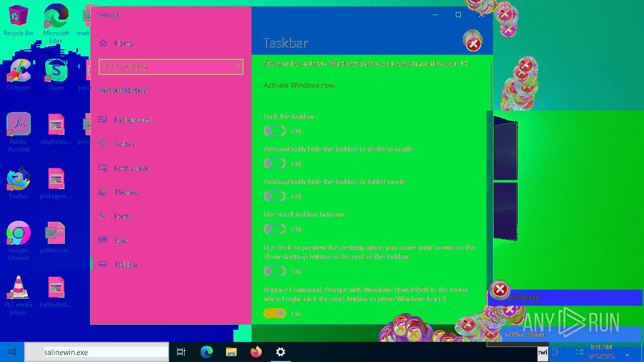Viewport: 644px width, 362px height.
Task: Open the golfmissio document on desktop
Action: point(56,237)
